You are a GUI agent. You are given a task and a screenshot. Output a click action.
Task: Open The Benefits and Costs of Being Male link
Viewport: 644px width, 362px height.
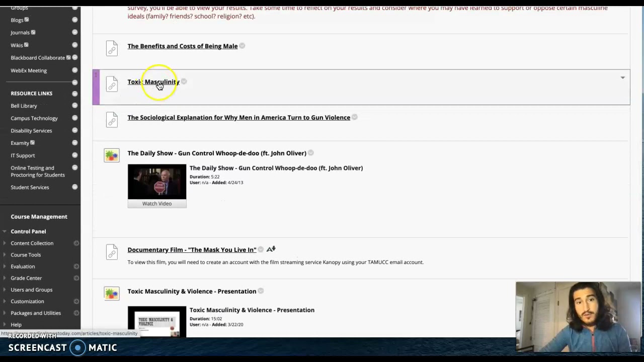(x=182, y=46)
